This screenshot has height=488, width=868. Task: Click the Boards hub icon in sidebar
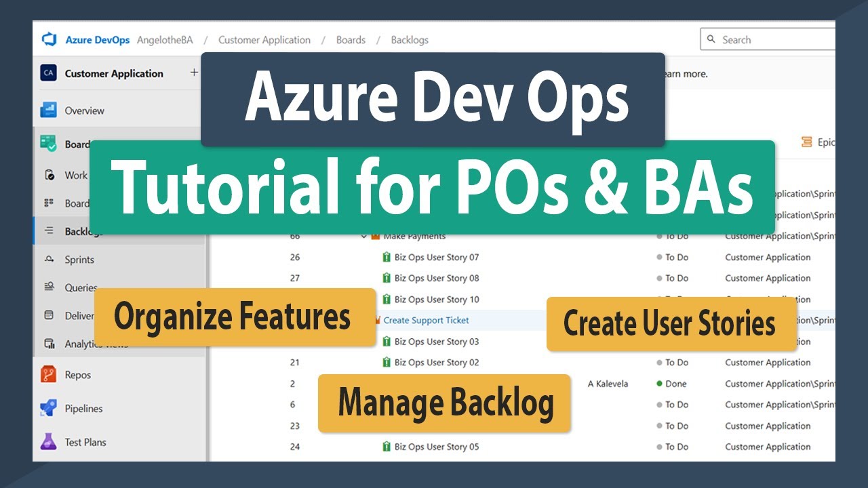click(x=48, y=144)
